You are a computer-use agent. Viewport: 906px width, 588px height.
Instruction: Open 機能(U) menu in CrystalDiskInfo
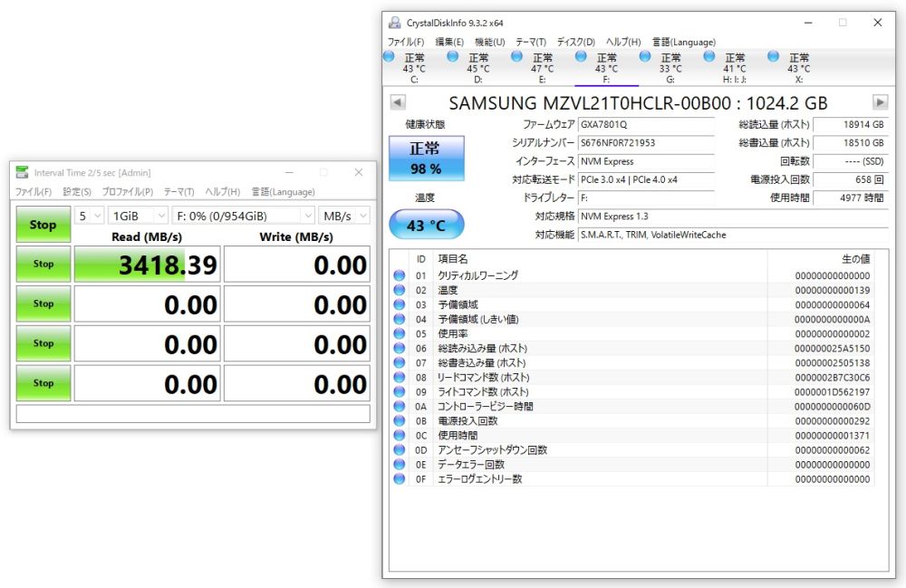(x=490, y=42)
